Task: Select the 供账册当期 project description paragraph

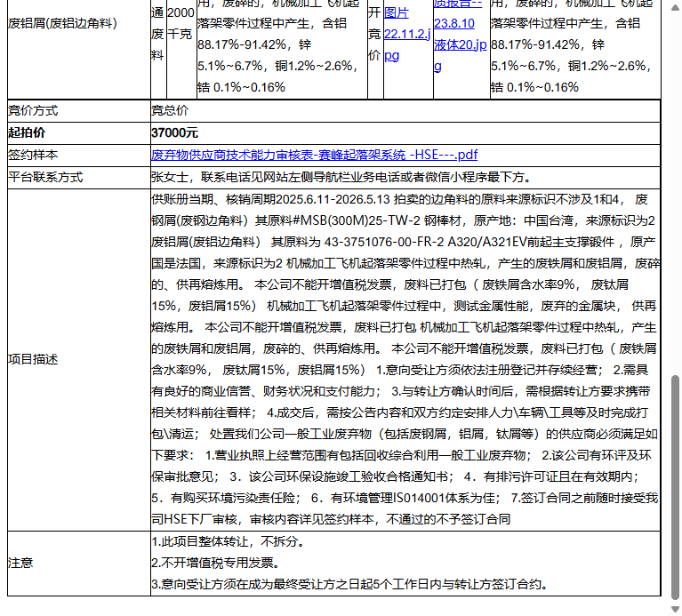Action: [x=405, y=359]
